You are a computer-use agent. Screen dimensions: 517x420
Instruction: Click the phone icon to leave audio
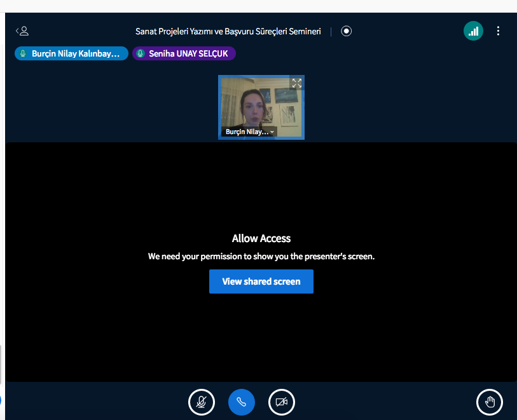(x=242, y=402)
